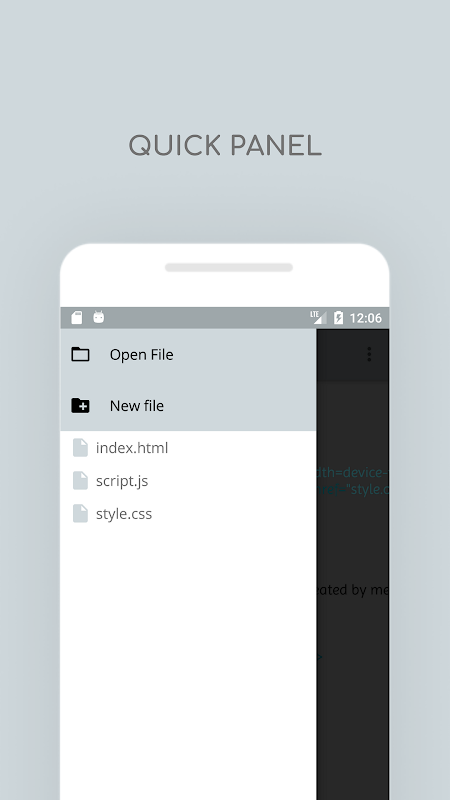This screenshot has height=800, width=450.
Task: Click the style.css document icon
Action: [x=80, y=513]
